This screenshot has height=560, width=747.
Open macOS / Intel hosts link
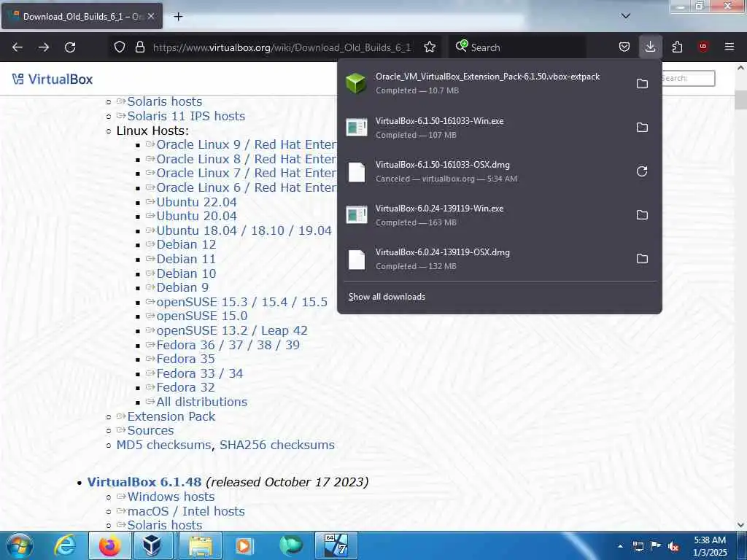(x=186, y=511)
